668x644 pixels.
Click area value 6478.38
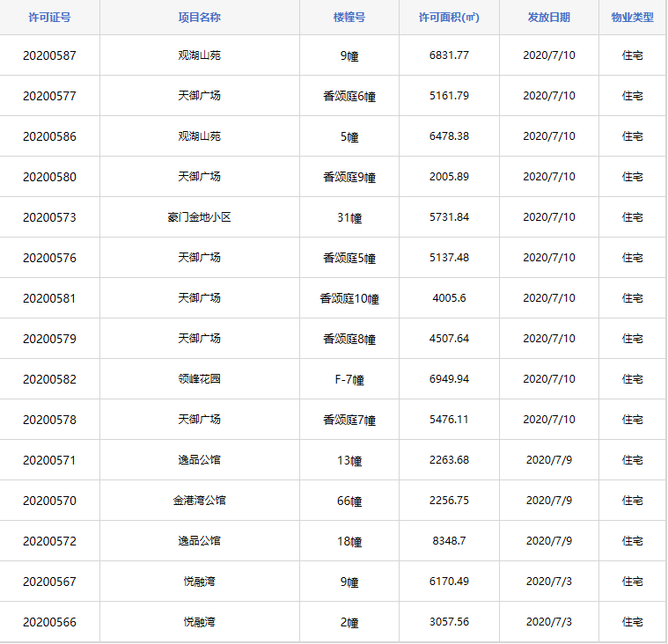click(x=449, y=136)
